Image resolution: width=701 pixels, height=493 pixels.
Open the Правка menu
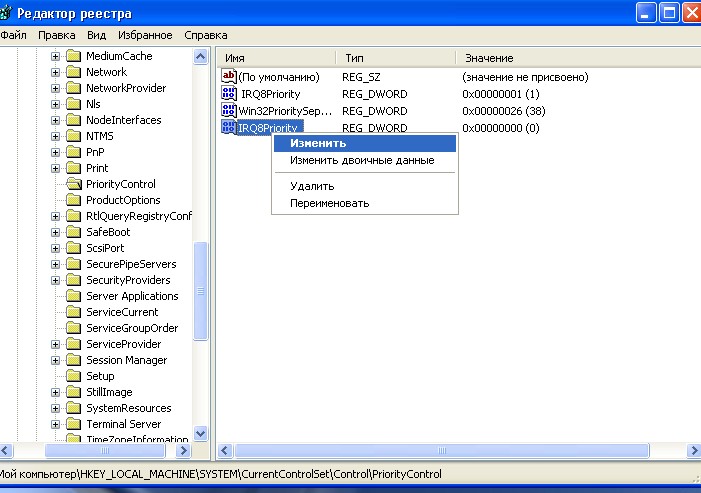click(x=57, y=35)
